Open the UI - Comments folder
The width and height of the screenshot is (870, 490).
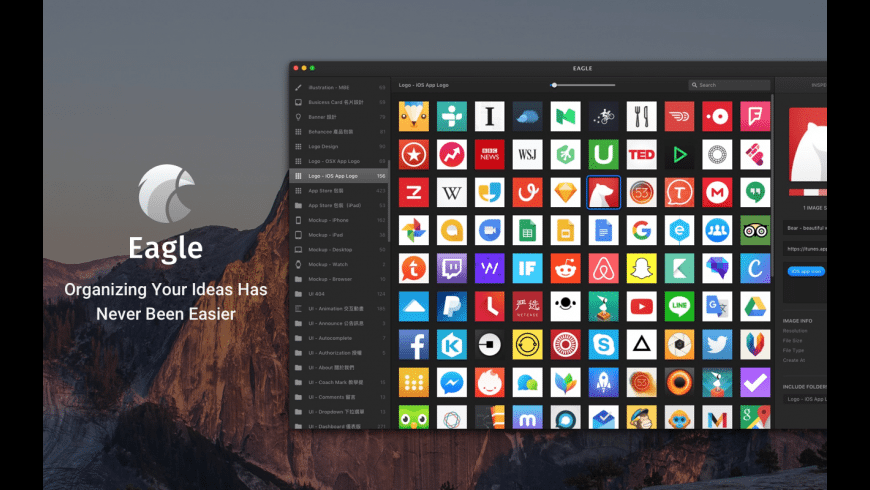[339, 397]
